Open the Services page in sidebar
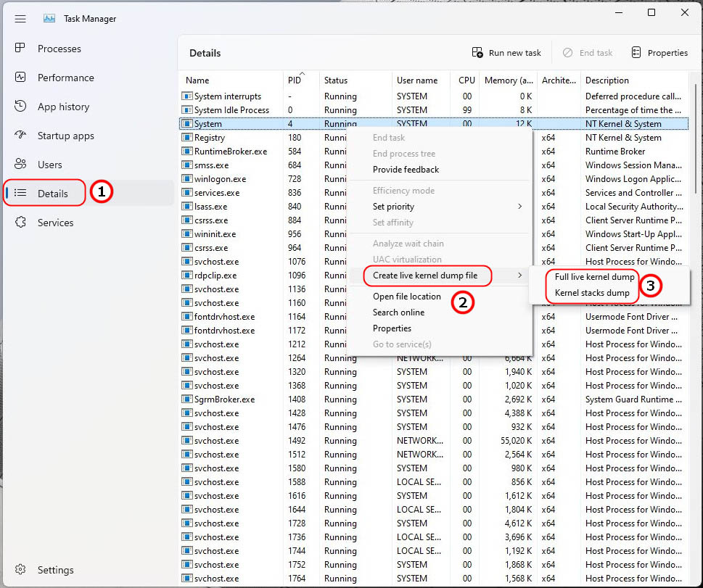Screen dimensions: 703x588 55,223
